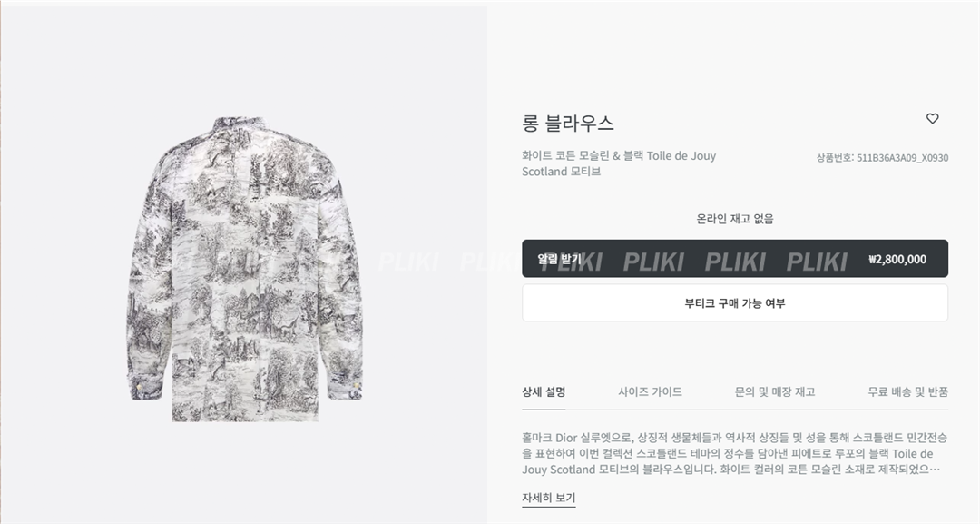Open the 무료 배송 및 반품 tab
Image resolution: width=980 pixels, height=524 pixels.
[907, 392]
